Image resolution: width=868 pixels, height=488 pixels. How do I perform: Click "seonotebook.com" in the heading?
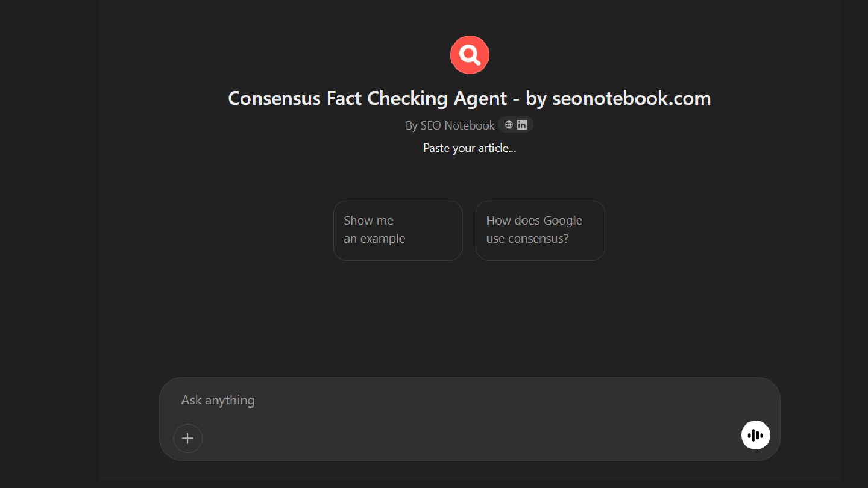pos(631,98)
